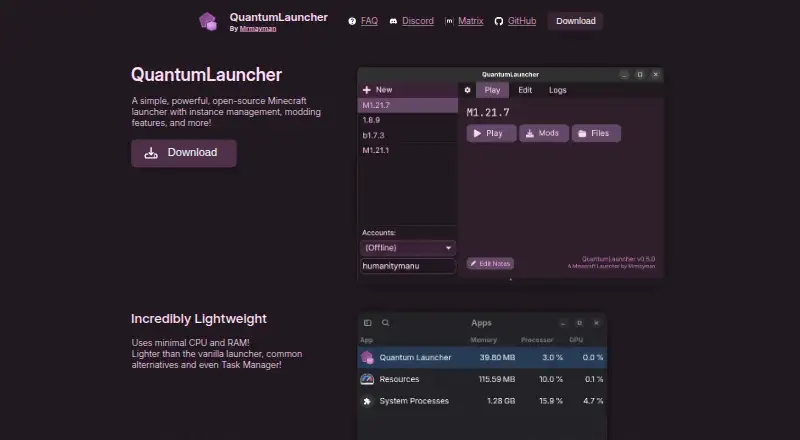Sort by Memory column header
Image resolution: width=800 pixels, height=440 pixels.
(483, 340)
